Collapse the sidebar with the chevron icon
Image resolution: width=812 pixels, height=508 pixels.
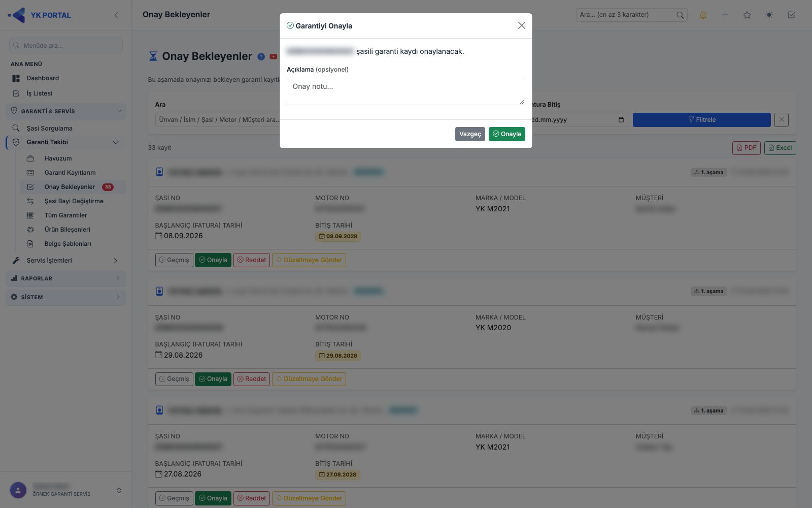[x=116, y=15]
